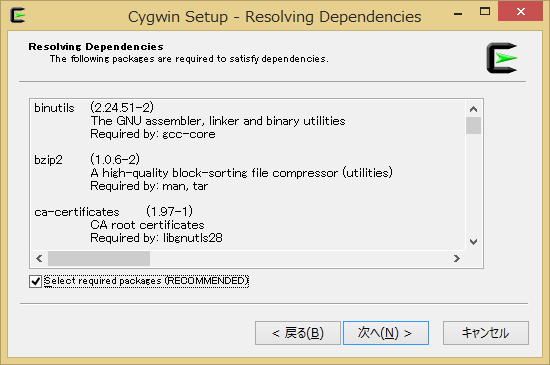550x365 pixels.
Task: Uncheck Select required packages (RECOMMENDED)
Action: click(35, 281)
